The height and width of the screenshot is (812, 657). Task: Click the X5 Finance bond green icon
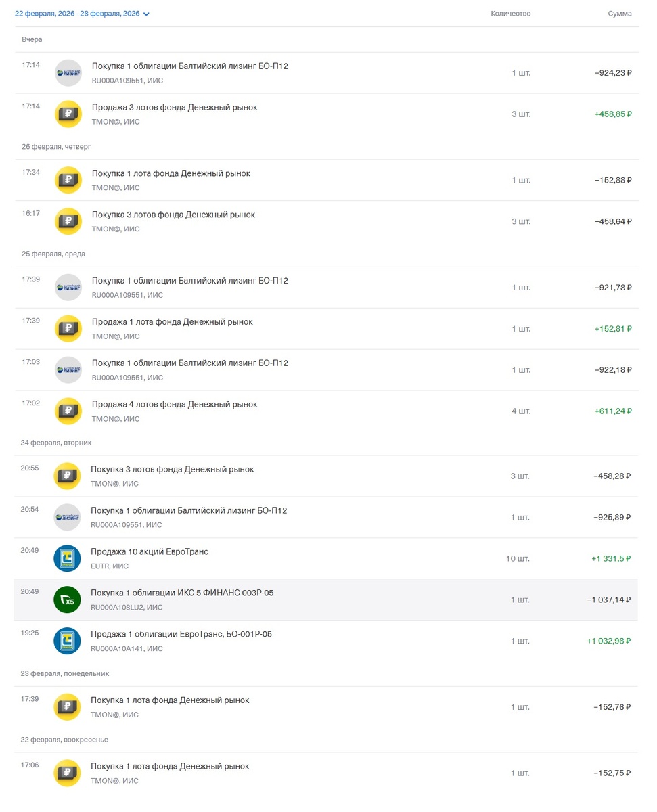(x=67, y=600)
